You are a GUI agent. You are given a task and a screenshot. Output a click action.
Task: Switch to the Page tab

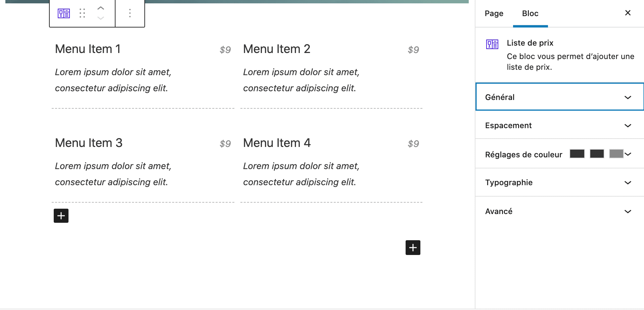(x=494, y=13)
